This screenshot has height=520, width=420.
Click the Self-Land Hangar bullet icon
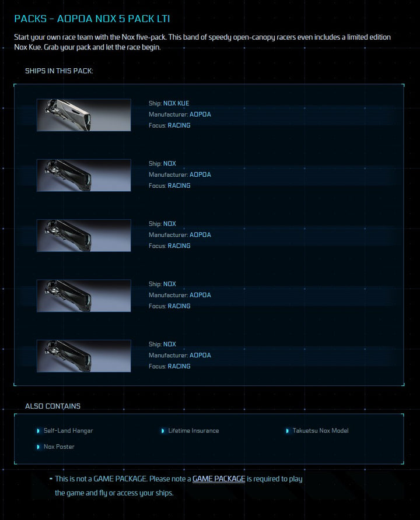pyautogui.click(x=38, y=431)
